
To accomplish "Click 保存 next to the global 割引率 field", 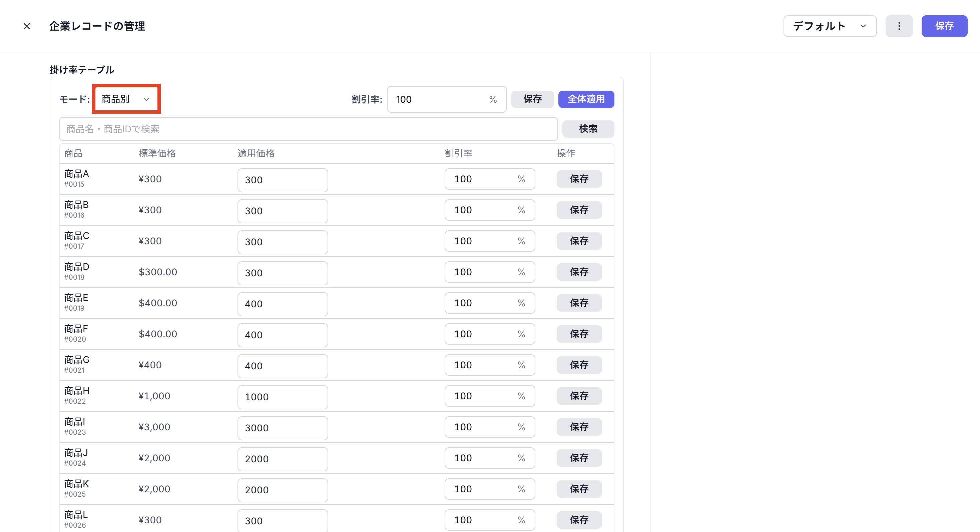I will pyautogui.click(x=532, y=99).
